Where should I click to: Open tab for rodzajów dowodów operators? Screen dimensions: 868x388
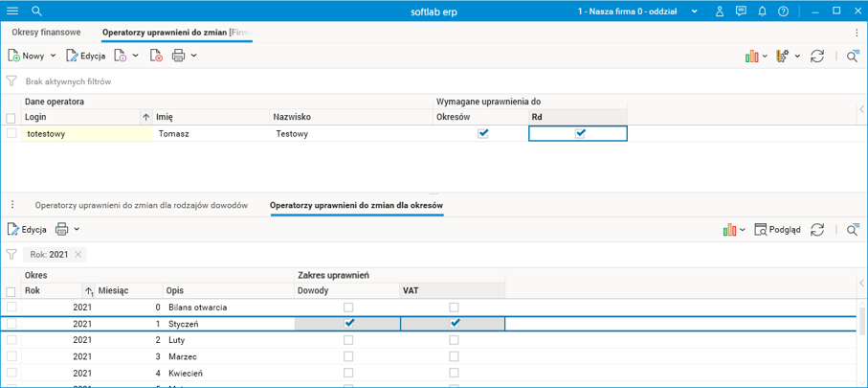pos(141,205)
